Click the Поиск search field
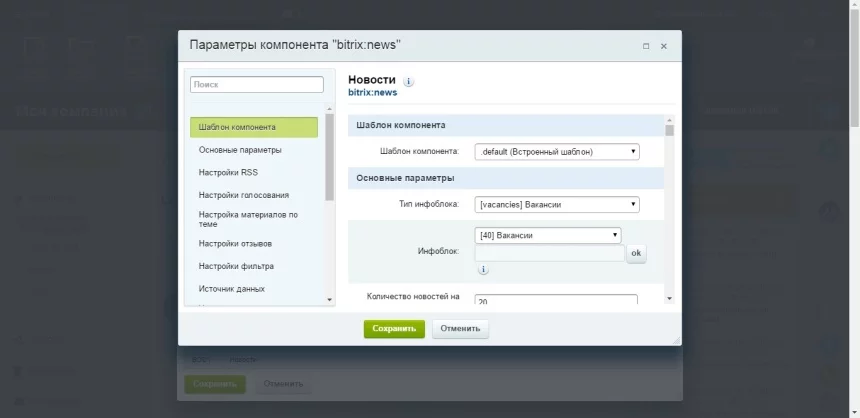Viewport: 860px width, 418px height. click(x=257, y=85)
